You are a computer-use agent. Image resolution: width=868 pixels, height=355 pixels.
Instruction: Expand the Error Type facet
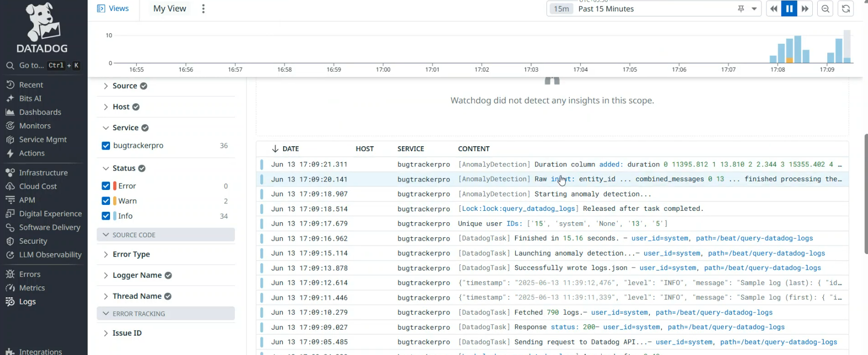click(x=106, y=254)
